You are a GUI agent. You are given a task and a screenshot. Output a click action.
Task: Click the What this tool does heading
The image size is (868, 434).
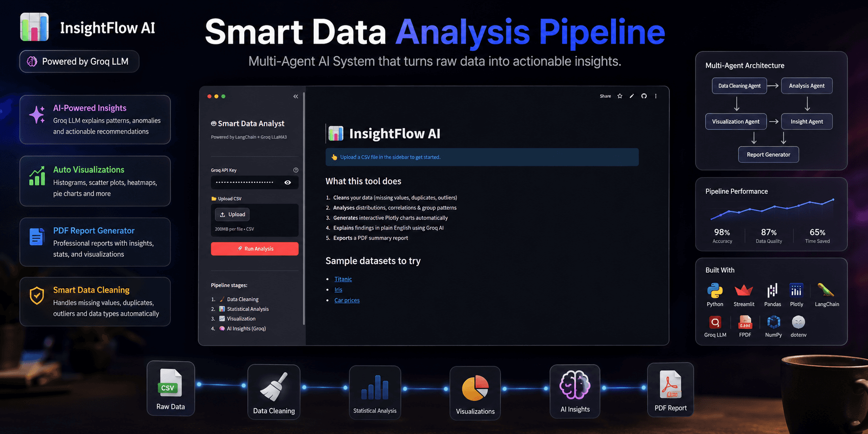coord(364,182)
